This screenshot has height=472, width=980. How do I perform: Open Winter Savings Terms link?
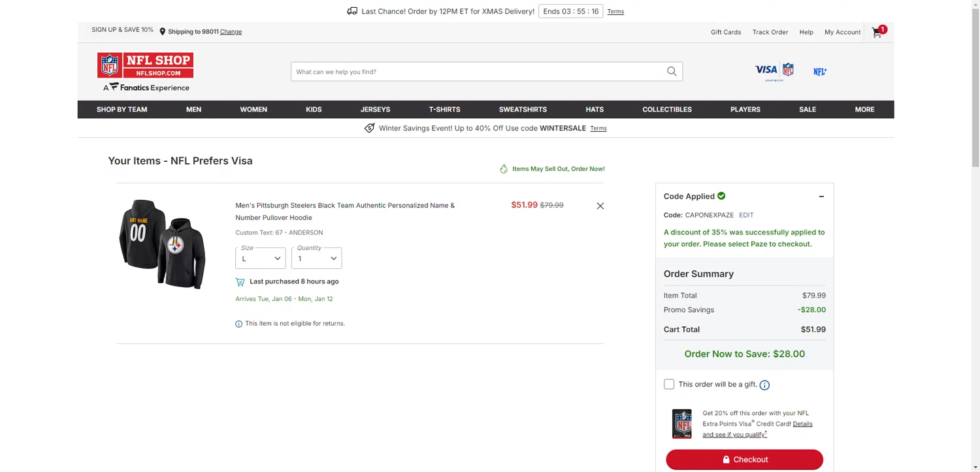tap(598, 129)
